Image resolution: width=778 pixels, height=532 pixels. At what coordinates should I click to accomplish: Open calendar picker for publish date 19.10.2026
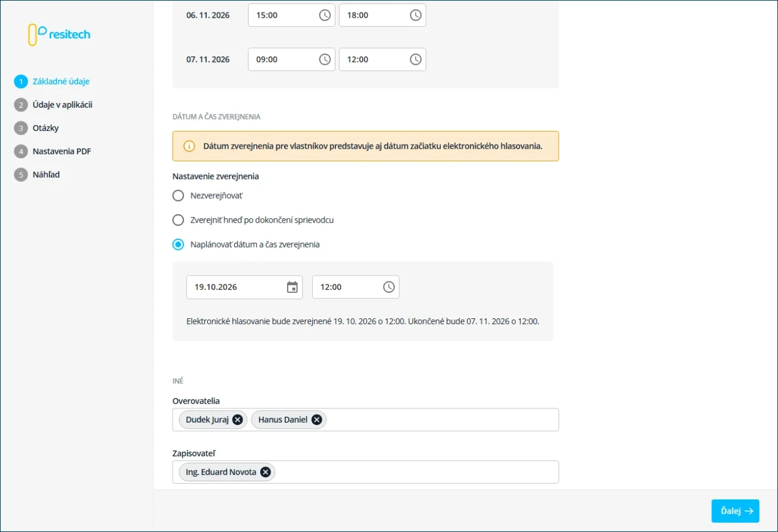292,287
